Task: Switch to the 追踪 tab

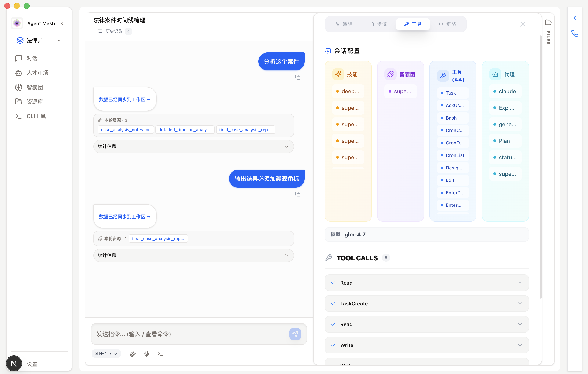Action: (344, 24)
